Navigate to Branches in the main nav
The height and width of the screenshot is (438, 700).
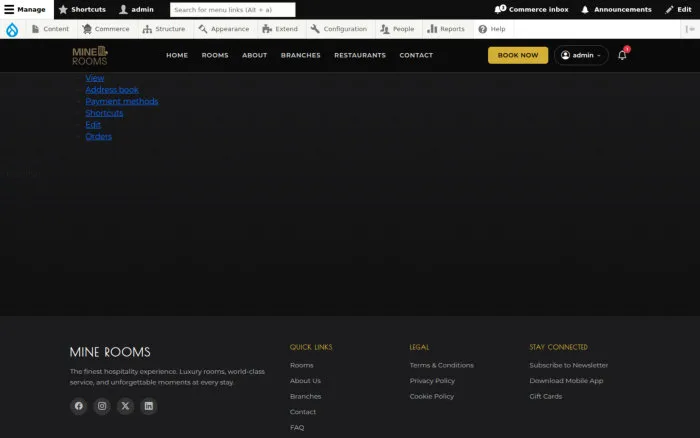300,55
